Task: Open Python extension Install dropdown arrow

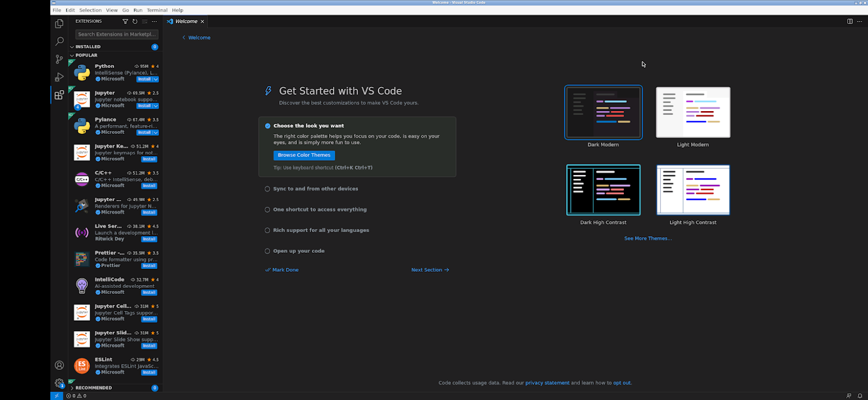Action: click(156, 79)
